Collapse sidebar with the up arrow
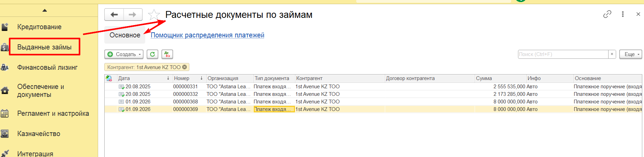Image resolution: width=644 pixels, height=157 pixels. click(44, 10)
